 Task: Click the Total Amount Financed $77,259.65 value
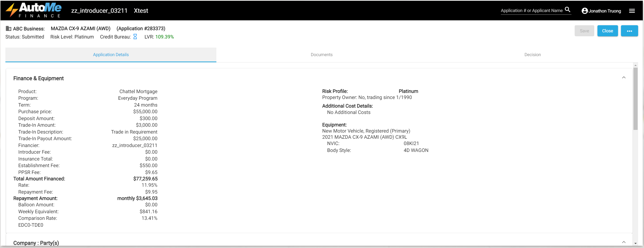pyautogui.click(x=145, y=179)
